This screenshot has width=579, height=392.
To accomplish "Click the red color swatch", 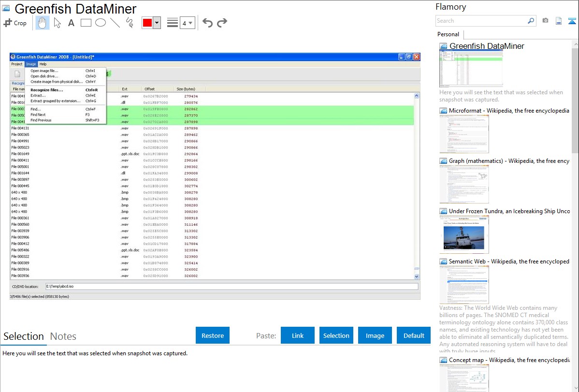I will (x=147, y=23).
